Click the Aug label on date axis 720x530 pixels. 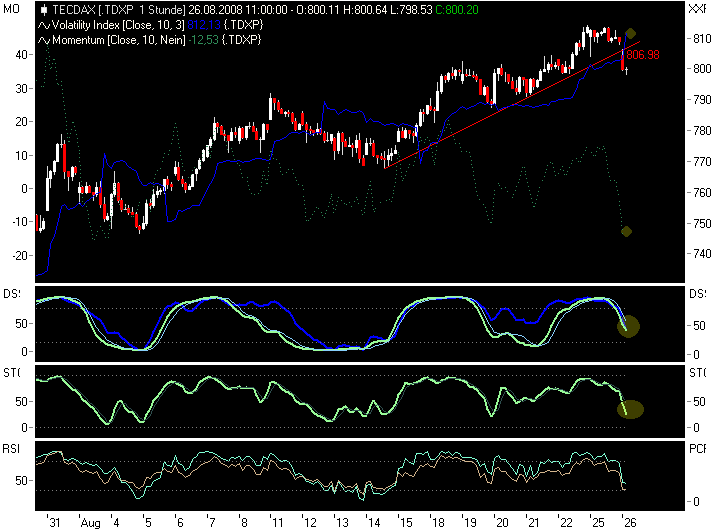point(90,523)
